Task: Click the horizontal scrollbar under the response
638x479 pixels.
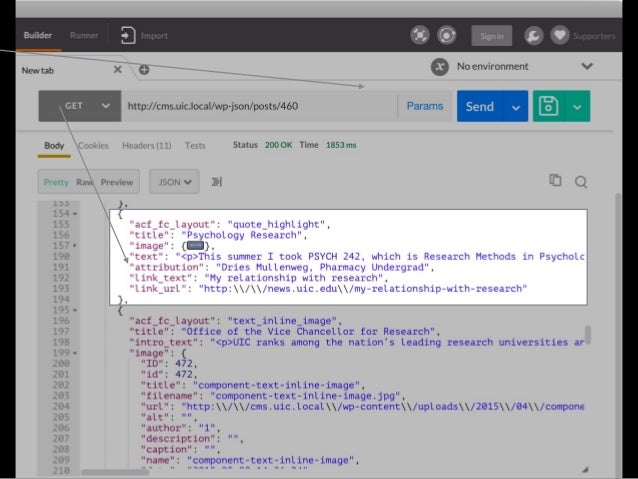Action: (115, 472)
